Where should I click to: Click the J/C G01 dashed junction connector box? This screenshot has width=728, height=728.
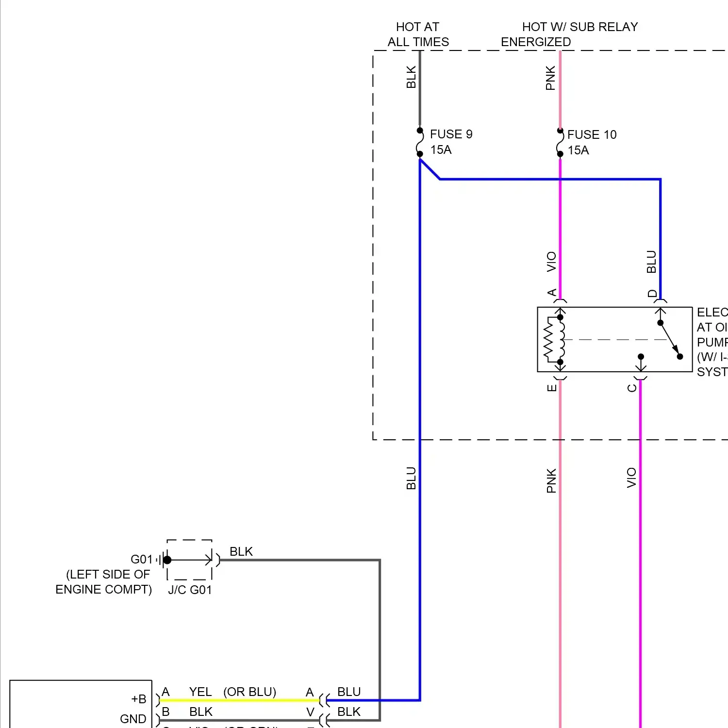coord(189,560)
